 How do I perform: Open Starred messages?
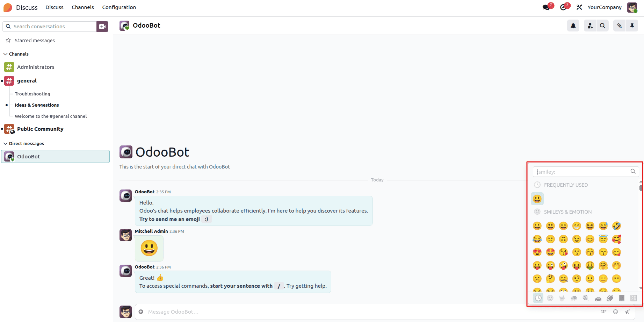coord(35,41)
